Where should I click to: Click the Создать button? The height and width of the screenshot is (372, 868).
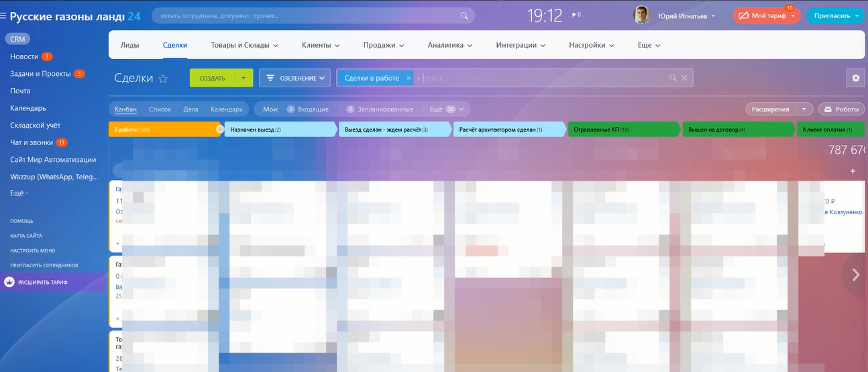tap(212, 78)
